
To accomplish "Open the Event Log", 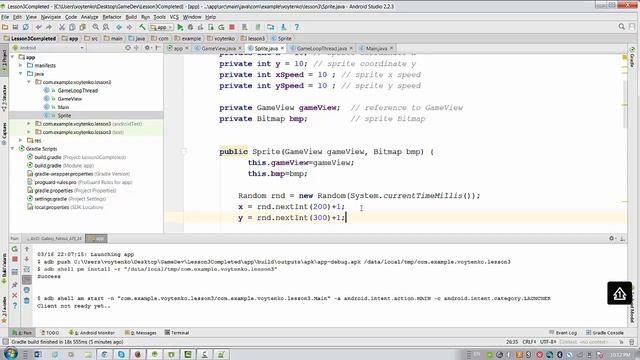I will pyautogui.click(x=563, y=333).
